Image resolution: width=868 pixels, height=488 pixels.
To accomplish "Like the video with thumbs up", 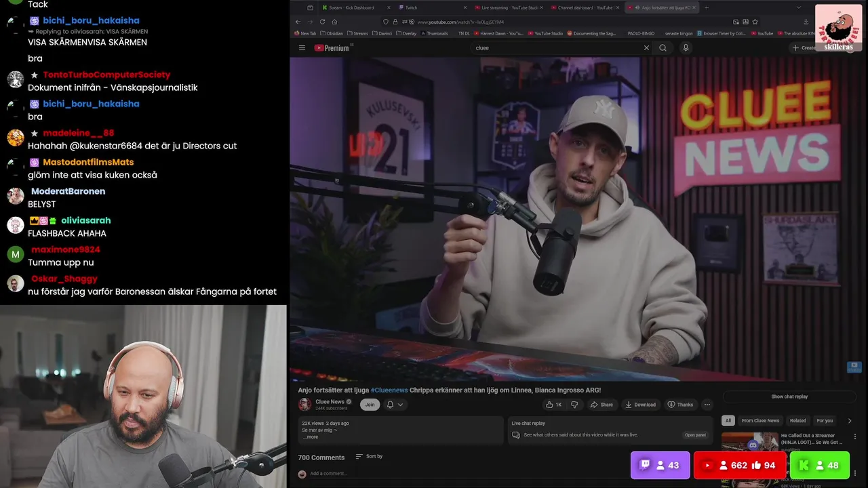I will 554,405.
